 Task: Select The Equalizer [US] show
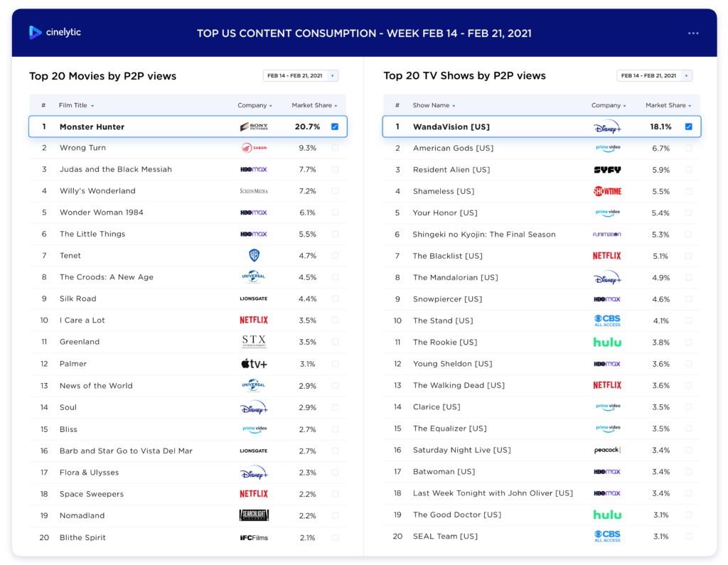[450, 429]
